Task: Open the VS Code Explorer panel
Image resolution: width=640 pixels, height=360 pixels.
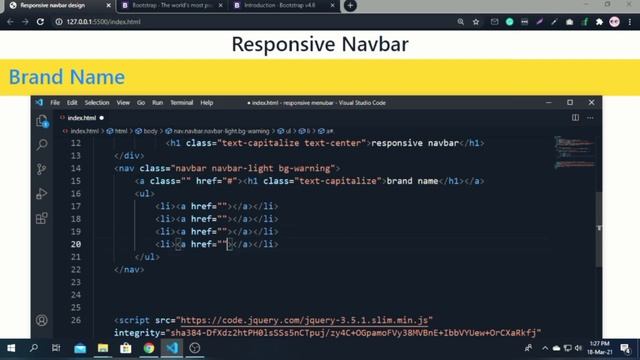Action: (42, 121)
